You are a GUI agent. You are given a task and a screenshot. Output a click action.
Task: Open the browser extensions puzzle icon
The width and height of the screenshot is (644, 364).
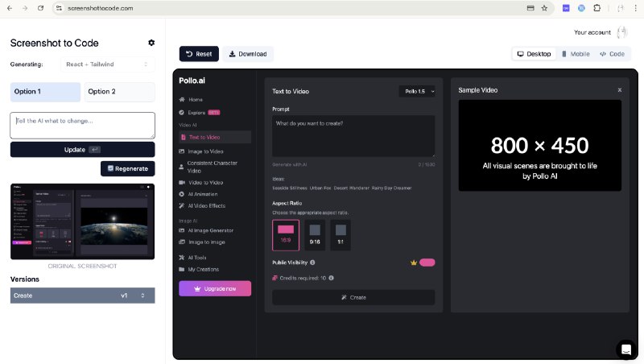(597, 8)
